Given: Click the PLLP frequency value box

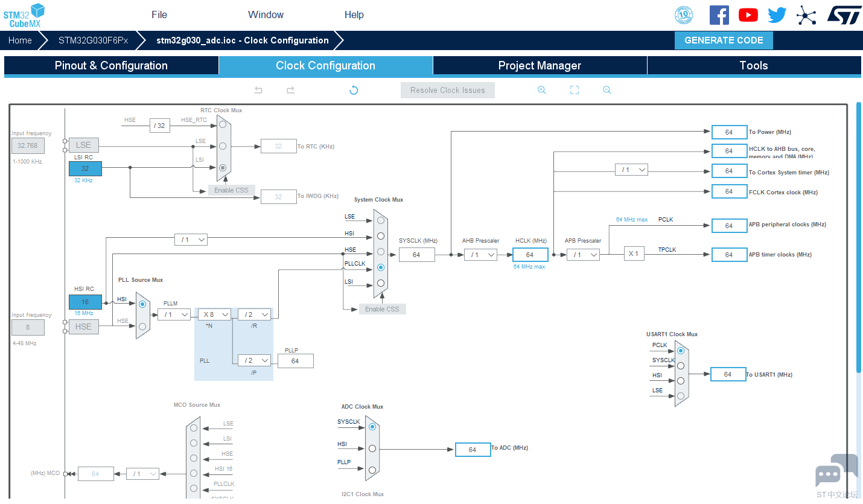Looking at the screenshot, I should (x=295, y=361).
